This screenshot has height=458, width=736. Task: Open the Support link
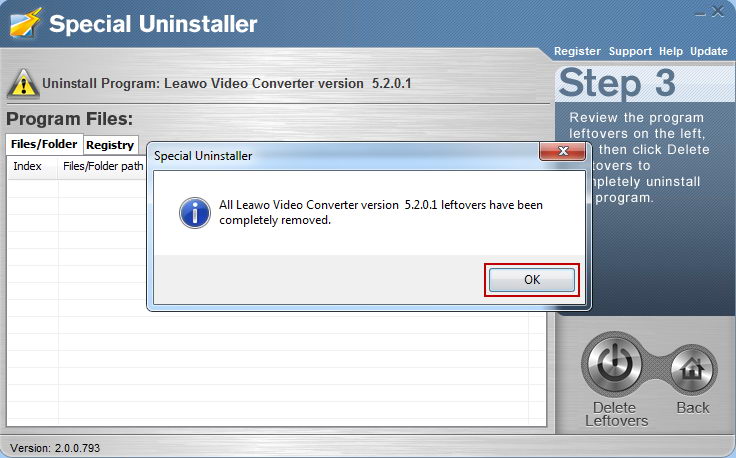(x=630, y=51)
